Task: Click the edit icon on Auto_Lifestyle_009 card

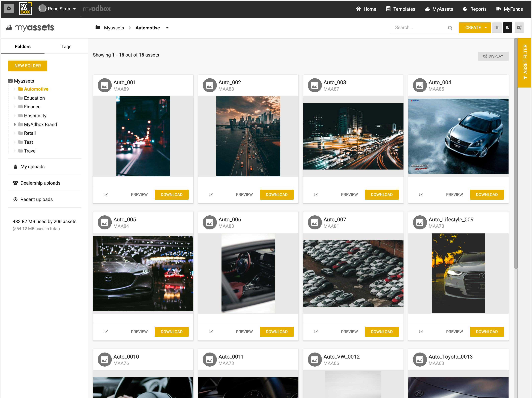Action: point(421,332)
